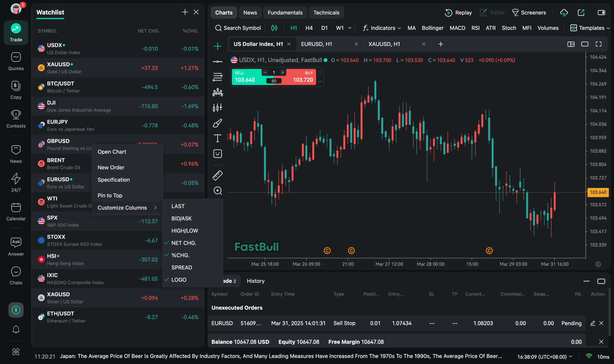The image size is (614, 364).
Task: Open the notifications bell icon
Action: click(x=16, y=329)
